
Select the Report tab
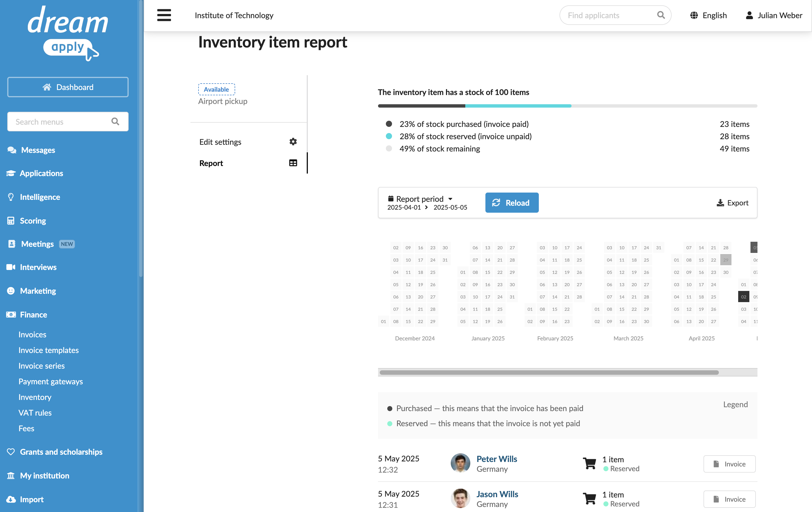pos(248,163)
